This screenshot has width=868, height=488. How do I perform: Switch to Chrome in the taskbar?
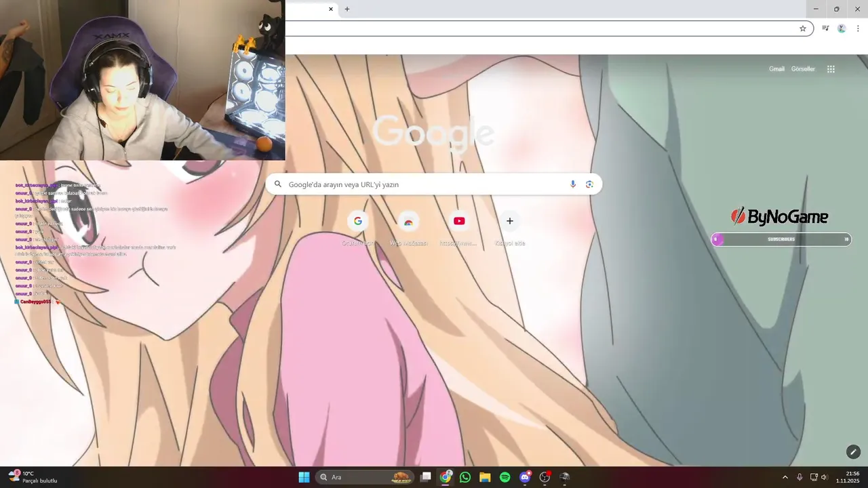point(446,477)
